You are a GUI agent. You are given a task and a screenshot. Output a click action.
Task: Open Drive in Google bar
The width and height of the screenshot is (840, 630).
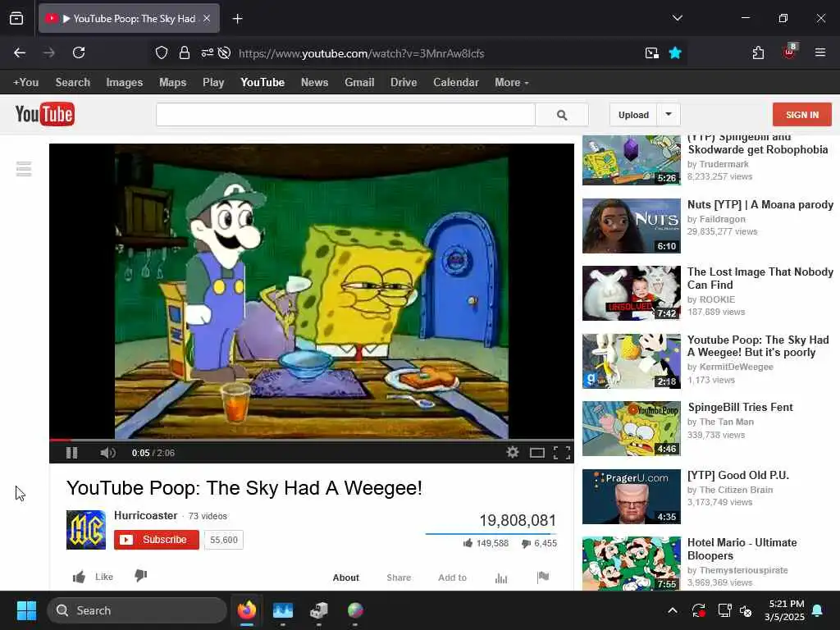404,83
